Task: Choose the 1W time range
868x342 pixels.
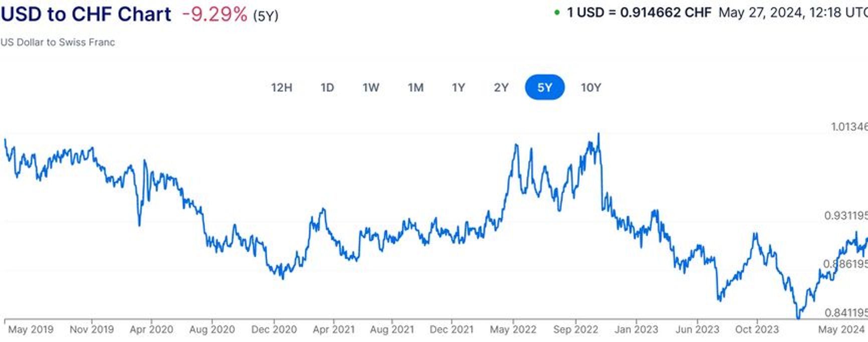Action: (x=371, y=87)
